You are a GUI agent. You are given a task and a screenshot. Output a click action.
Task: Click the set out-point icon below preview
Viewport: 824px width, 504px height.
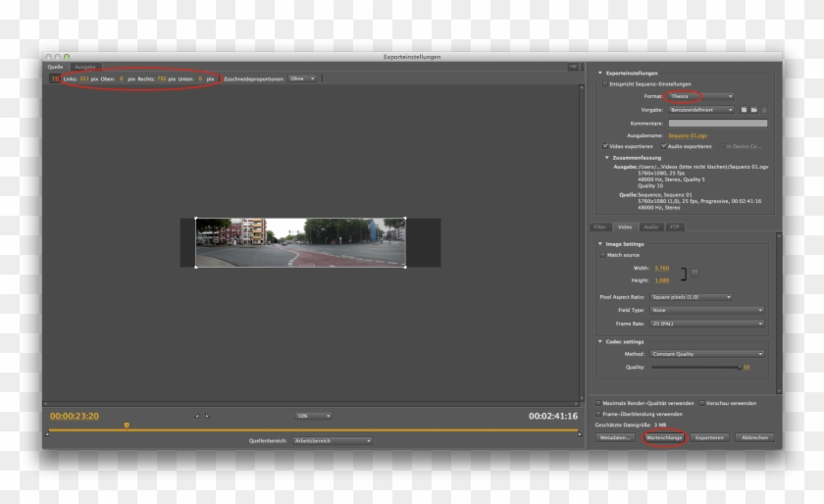pos(207,416)
